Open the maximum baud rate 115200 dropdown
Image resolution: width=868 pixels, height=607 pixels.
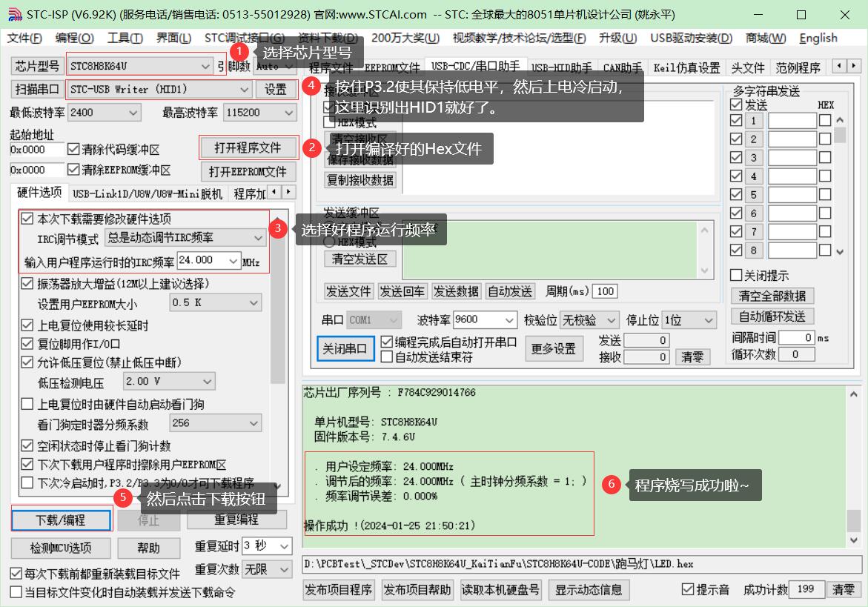pyautogui.click(x=288, y=113)
